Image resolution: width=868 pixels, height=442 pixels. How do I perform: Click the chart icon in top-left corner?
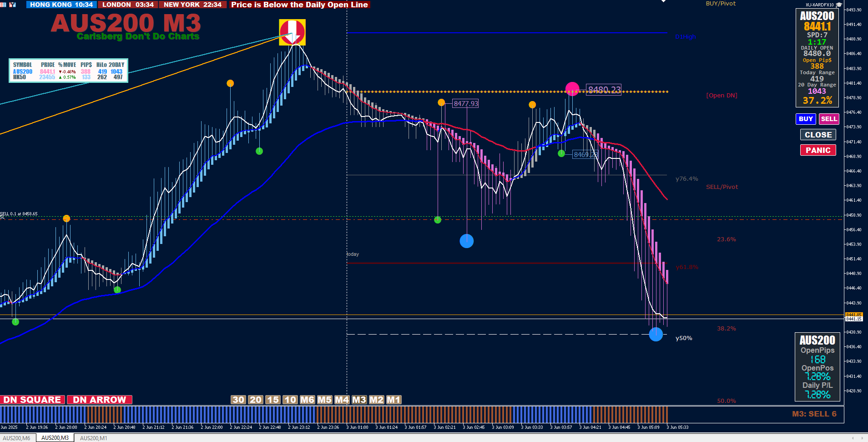(12, 5)
